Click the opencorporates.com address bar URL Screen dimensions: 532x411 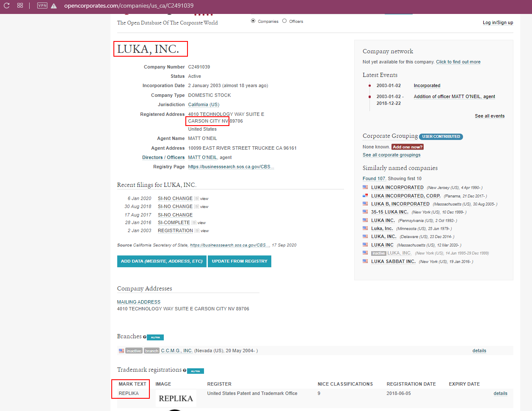(x=129, y=5)
